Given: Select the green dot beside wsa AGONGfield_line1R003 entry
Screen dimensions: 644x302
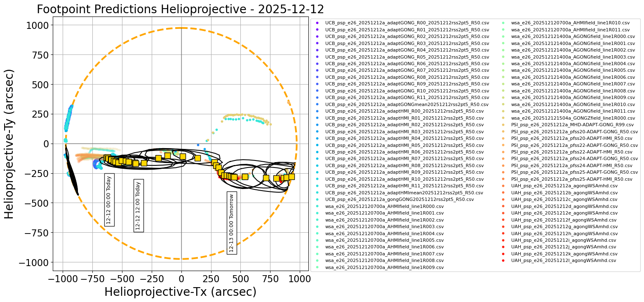Looking at the screenshot, I should point(504,57).
